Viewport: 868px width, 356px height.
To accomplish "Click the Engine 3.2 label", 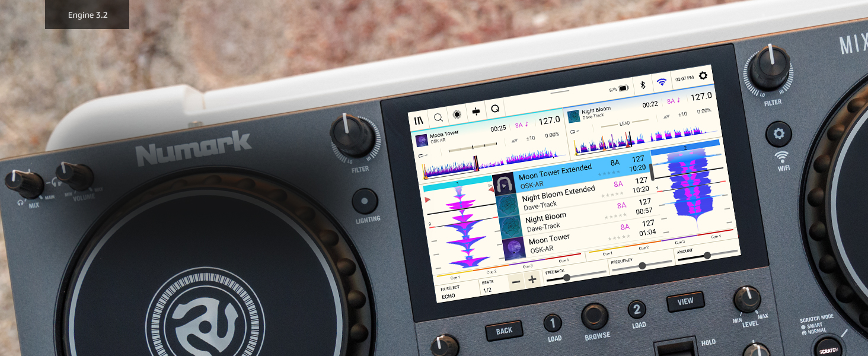I will 87,14.
